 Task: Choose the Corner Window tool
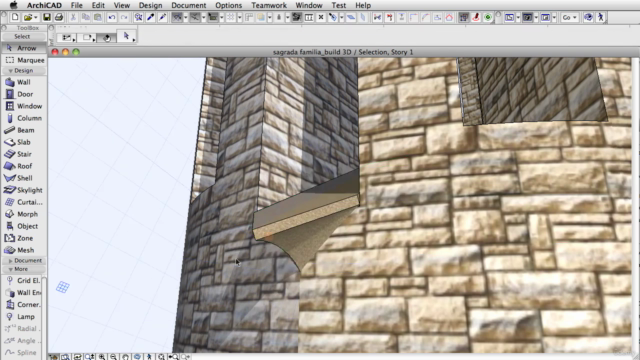[22, 304]
